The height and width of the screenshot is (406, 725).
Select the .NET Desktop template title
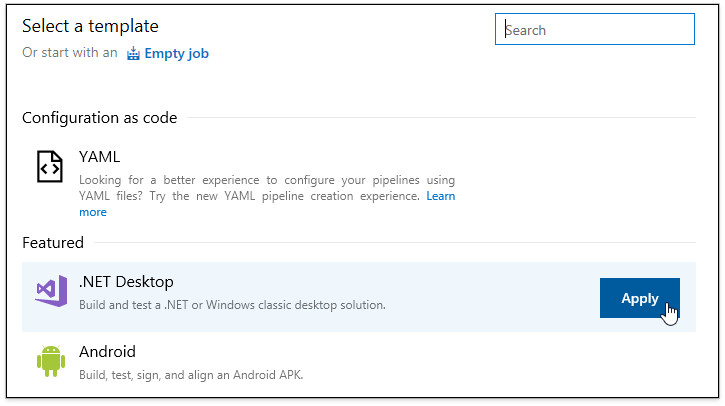tap(126, 282)
